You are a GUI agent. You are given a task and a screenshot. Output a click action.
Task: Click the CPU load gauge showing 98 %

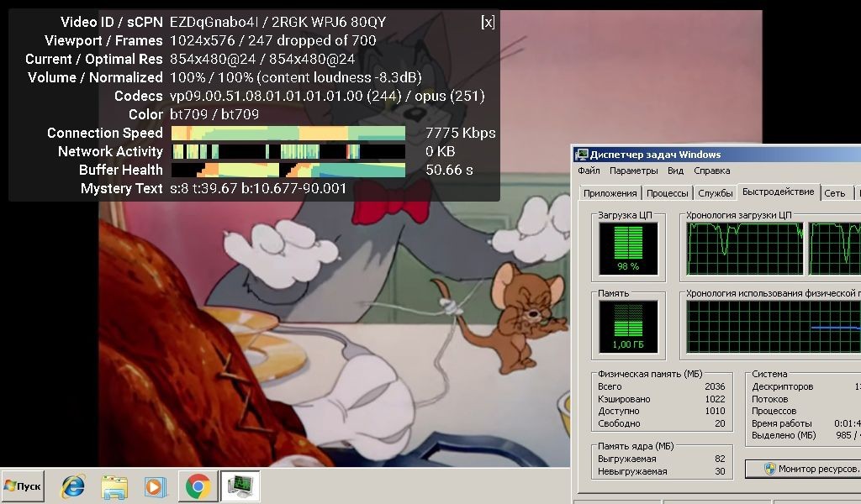point(628,249)
